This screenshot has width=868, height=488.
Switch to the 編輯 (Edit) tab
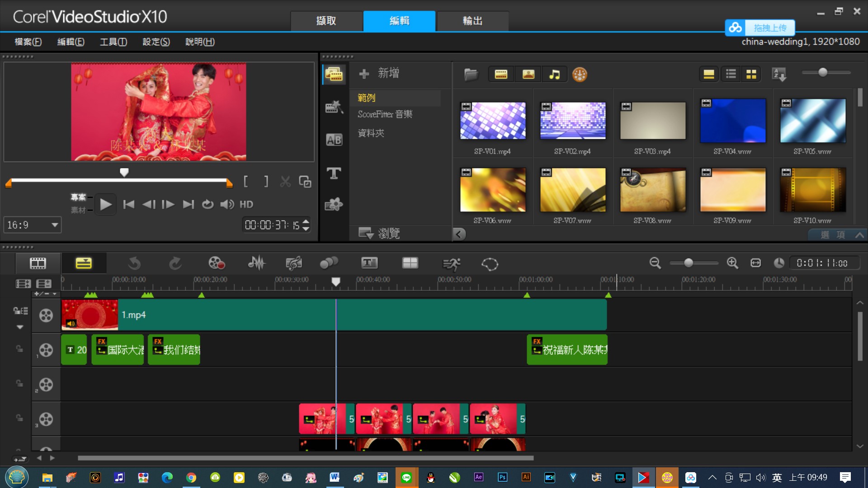tap(399, 21)
